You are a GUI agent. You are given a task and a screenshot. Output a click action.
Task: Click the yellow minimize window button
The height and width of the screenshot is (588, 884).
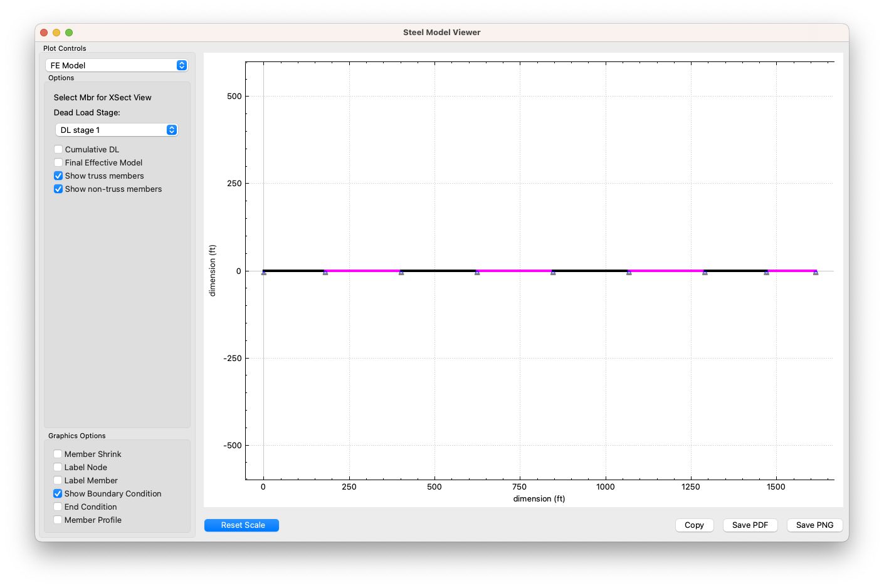point(56,33)
